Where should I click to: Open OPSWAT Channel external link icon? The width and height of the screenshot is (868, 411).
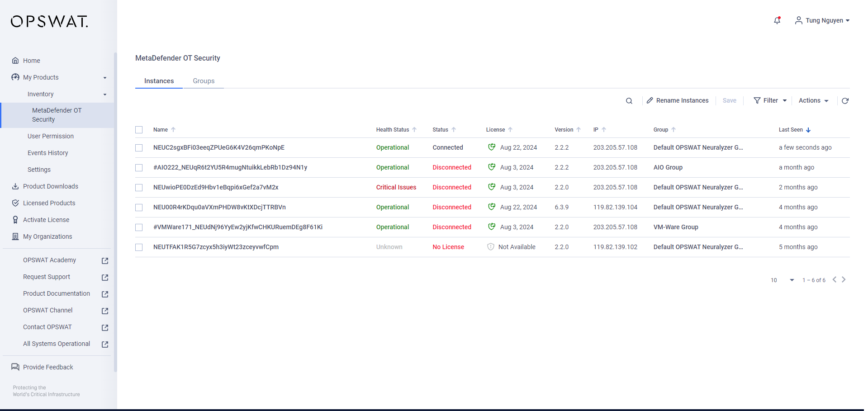[105, 311]
